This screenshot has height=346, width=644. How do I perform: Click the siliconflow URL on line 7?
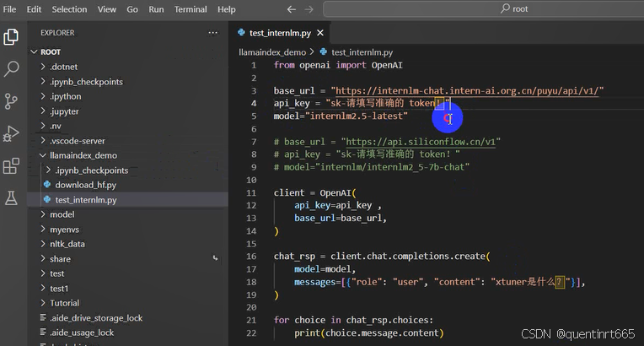[x=421, y=142]
